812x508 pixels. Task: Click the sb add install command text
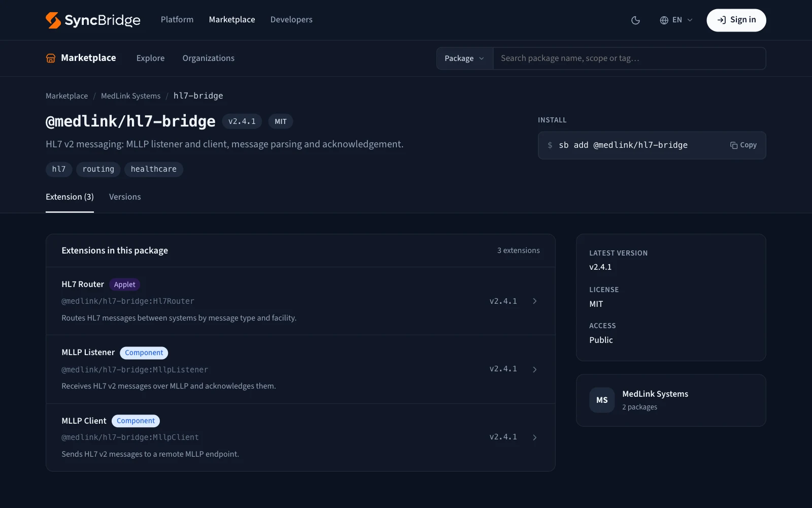point(623,145)
